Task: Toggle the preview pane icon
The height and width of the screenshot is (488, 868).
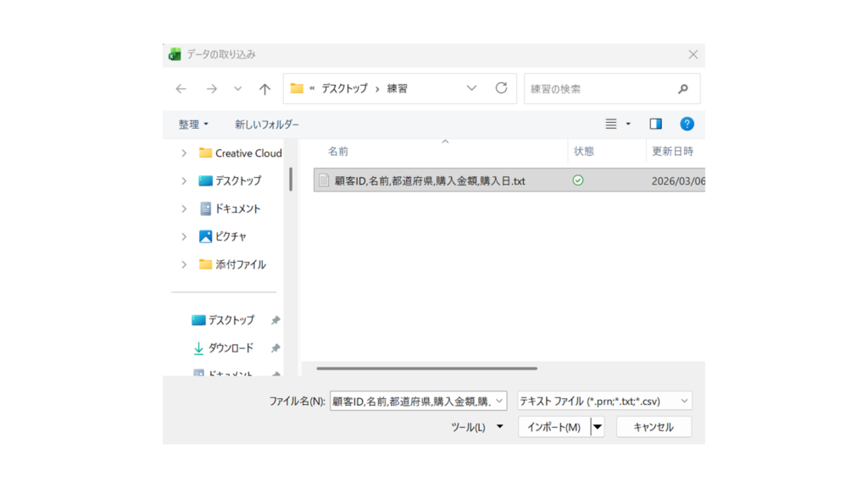Action: pos(655,124)
